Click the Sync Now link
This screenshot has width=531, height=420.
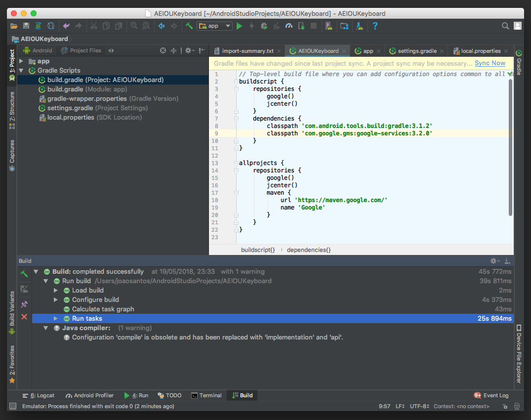click(490, 63)
